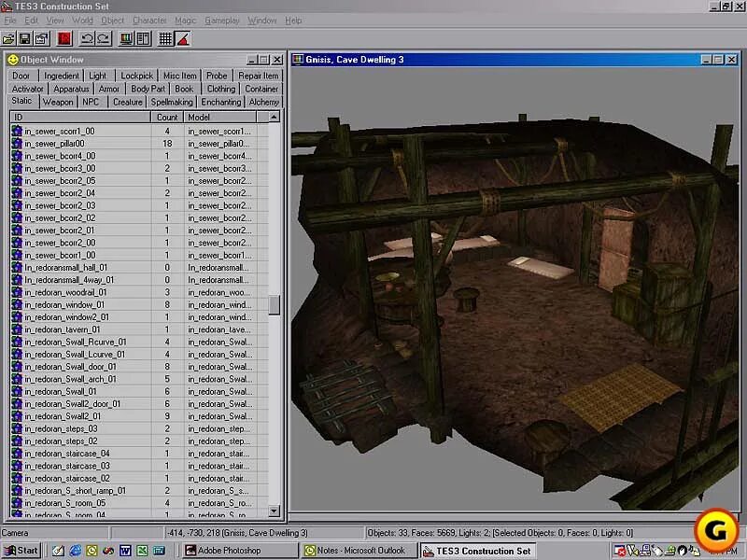Image resolution: width=747 pixels, height=560 pixels.
Task: Open the Character menu
Action: (149, 21)
